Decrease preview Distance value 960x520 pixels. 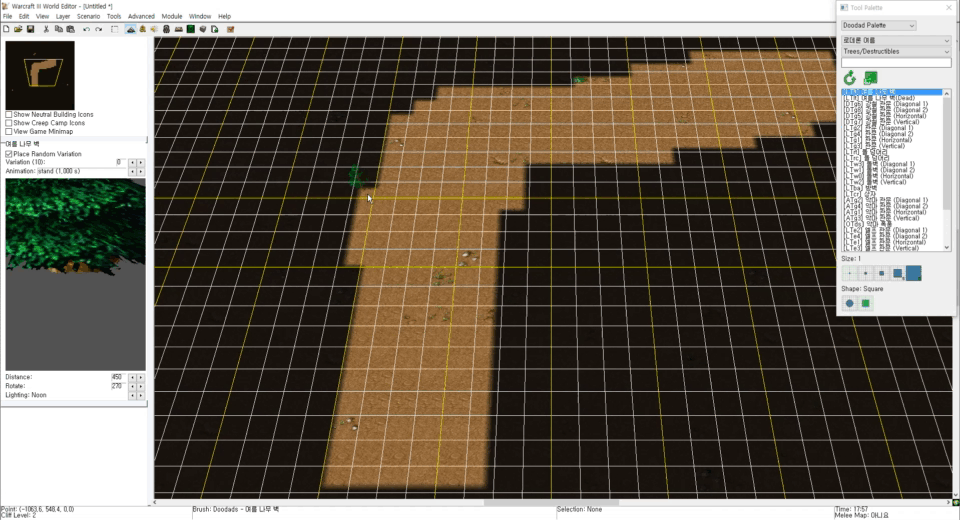tap(132, 377)
